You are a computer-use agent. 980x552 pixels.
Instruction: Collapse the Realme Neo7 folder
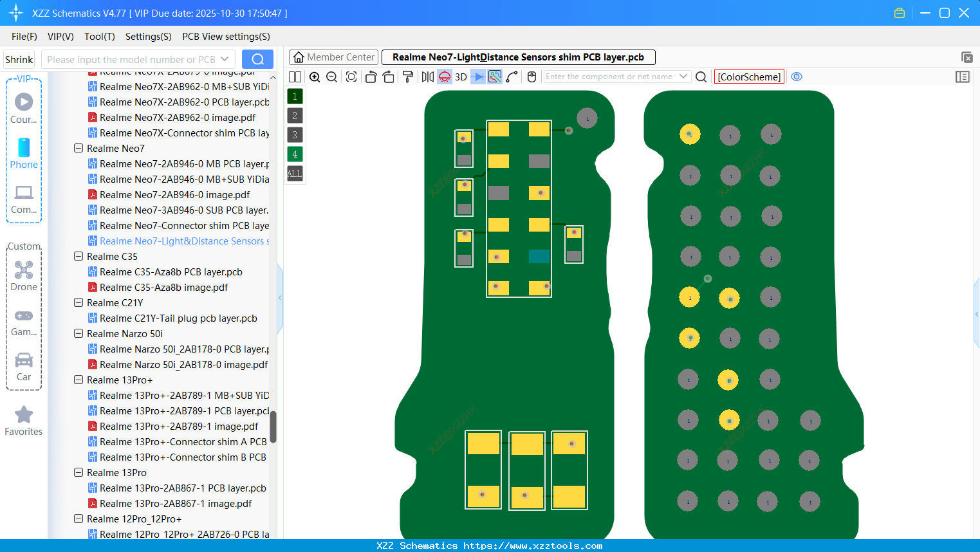tap(79, 148)
